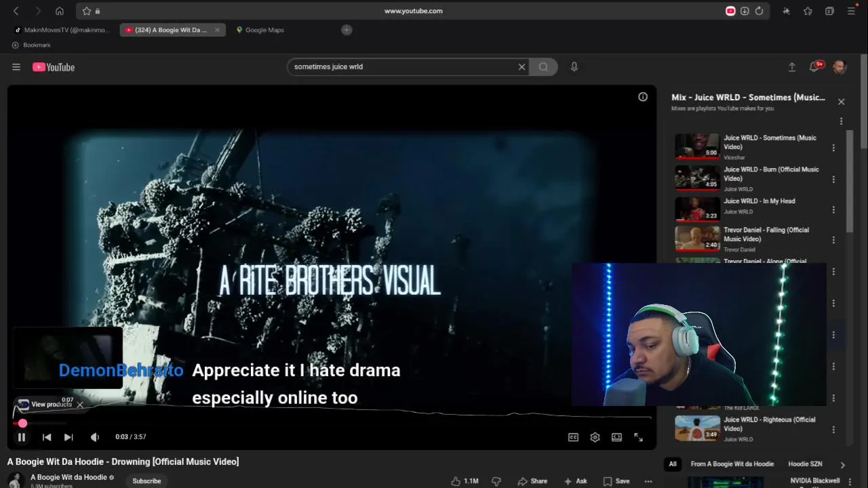This screenshot has width=868, height=488.
Task: Open the notifications bell
Action: [x=815, y=66]
